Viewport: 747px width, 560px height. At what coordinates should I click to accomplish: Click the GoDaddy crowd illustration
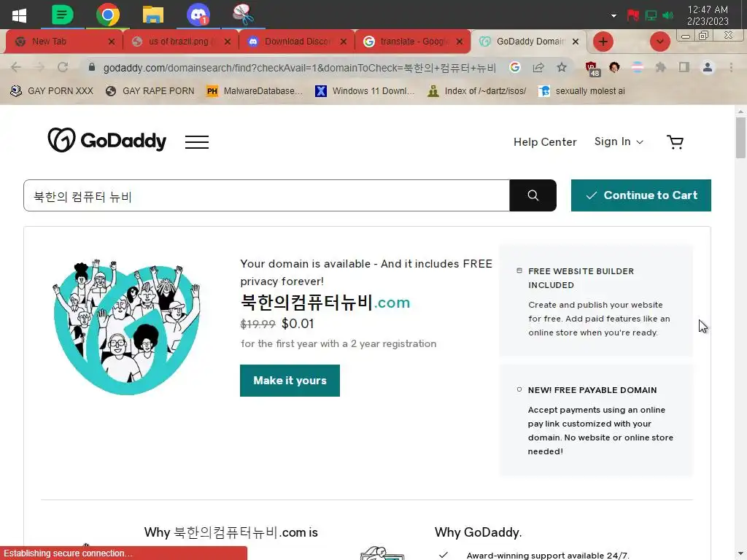coord(126,327)
